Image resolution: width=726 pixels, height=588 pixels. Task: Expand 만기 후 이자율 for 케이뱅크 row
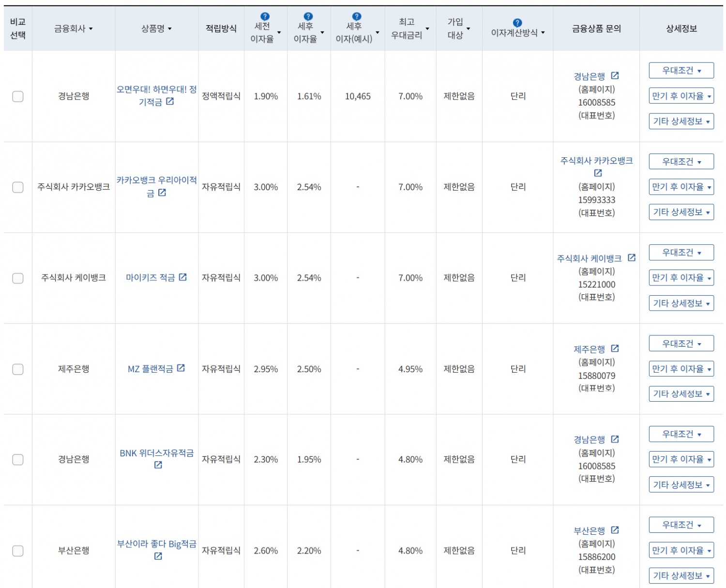[681, 278]
